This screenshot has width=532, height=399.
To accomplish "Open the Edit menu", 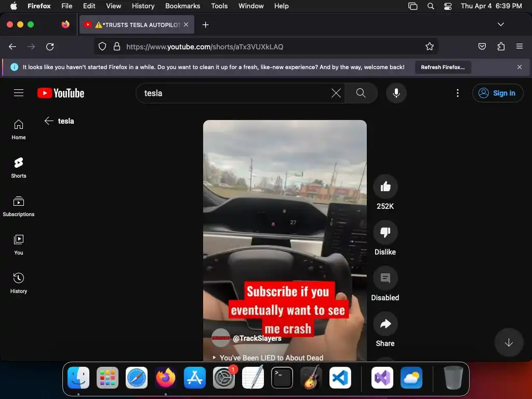I will coord(89,6).
